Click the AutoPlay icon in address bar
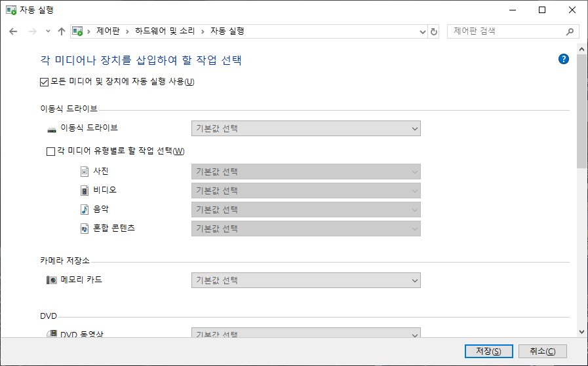The image size is (588, 366). click(77, 31)
